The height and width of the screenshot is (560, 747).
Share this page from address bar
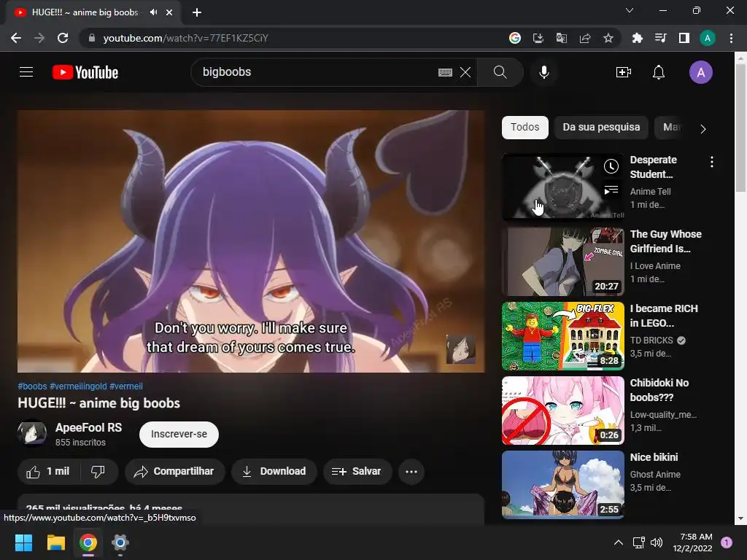[x=585, y=38]
